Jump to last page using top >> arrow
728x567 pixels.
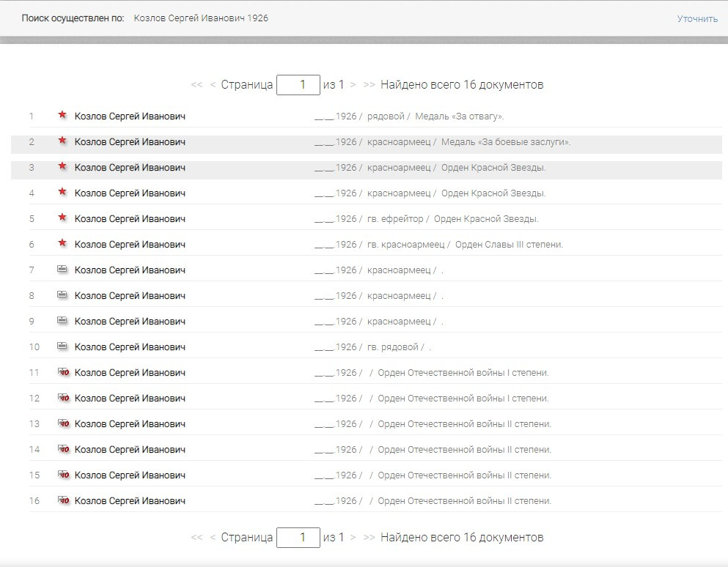pos(369,85)
